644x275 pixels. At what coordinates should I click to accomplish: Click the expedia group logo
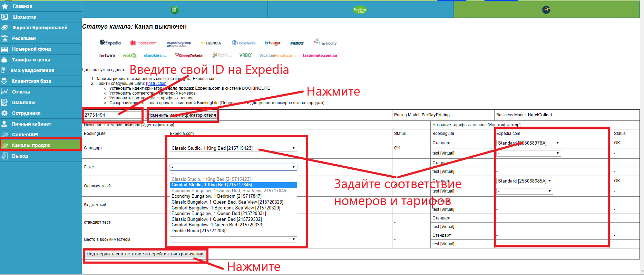(179, 43)
